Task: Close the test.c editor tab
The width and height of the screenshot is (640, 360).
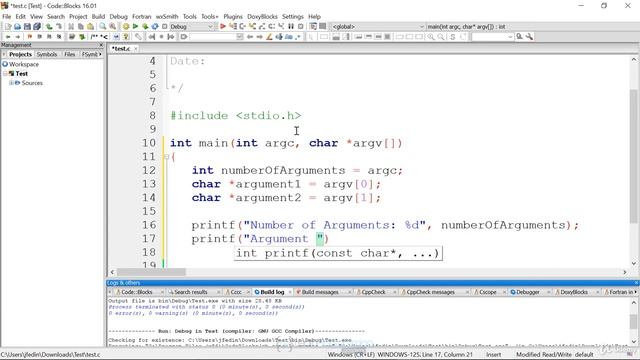Action: 136,49
